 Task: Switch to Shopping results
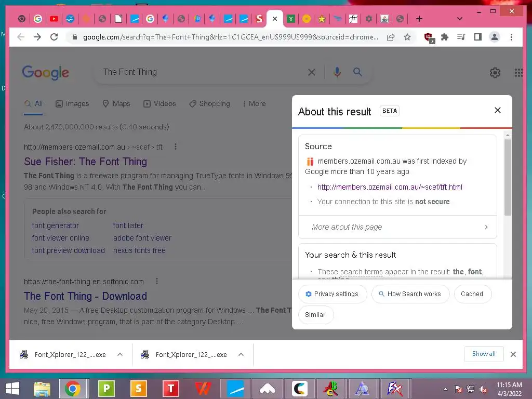coord(210,103)
